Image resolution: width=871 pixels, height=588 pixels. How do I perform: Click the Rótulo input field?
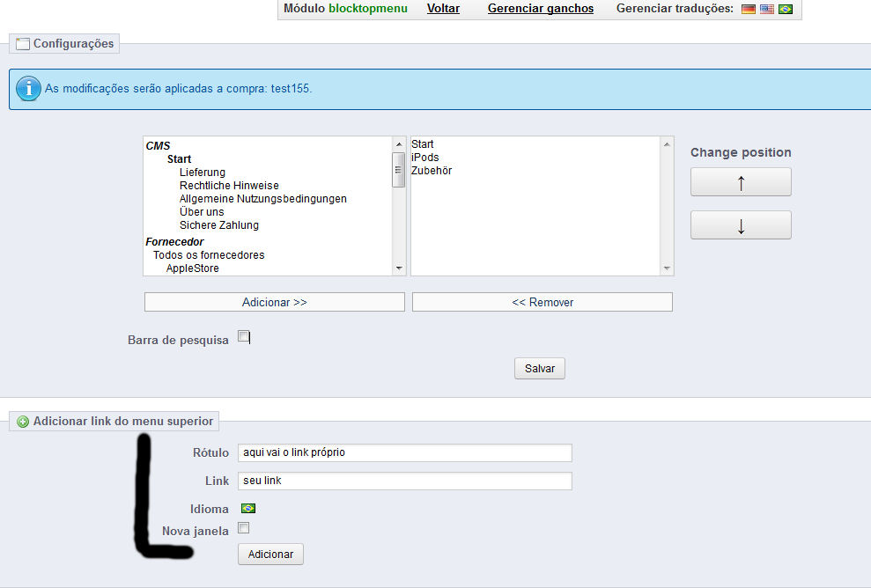[x=405, y=452]
